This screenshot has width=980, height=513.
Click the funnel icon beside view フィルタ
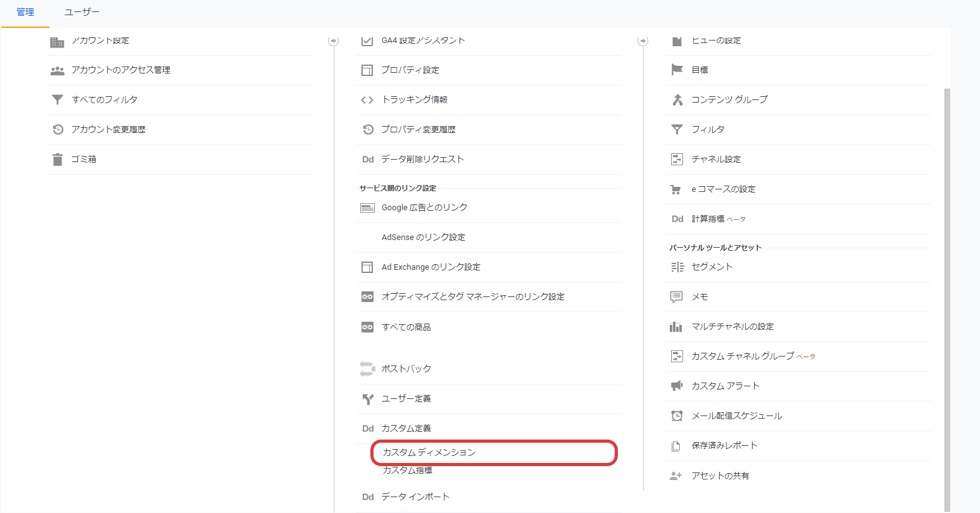pyautogui.click(x=677, y=129)
